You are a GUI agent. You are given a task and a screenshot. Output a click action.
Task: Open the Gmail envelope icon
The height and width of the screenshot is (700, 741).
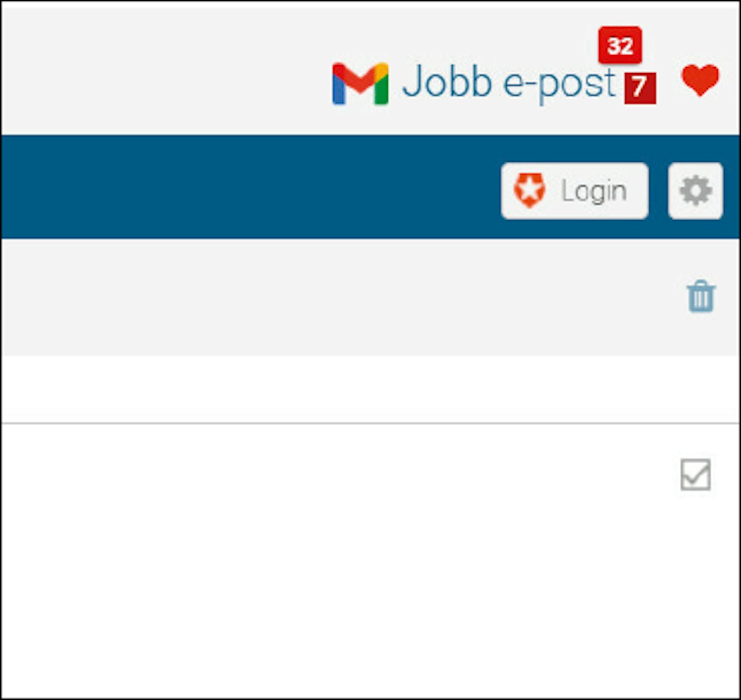(x=360, y=84)
